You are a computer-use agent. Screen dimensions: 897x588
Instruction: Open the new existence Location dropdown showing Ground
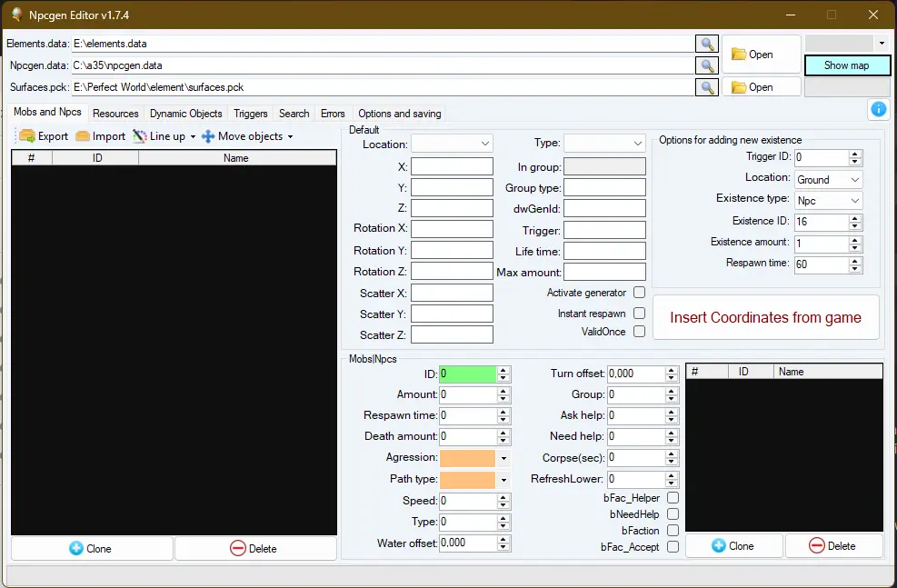coord(828,180)
